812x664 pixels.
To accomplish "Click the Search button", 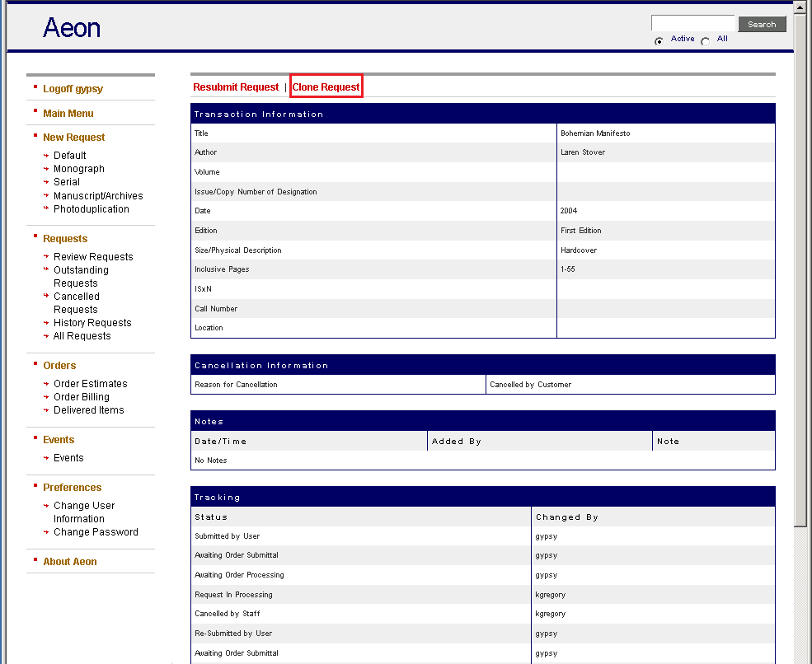I will click(x=762, y=24).
